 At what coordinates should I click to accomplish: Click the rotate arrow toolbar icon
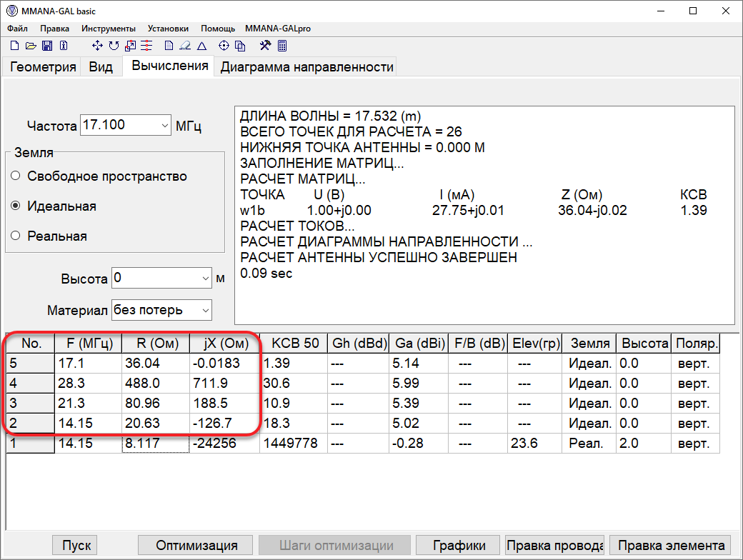[x=114, y=46]
